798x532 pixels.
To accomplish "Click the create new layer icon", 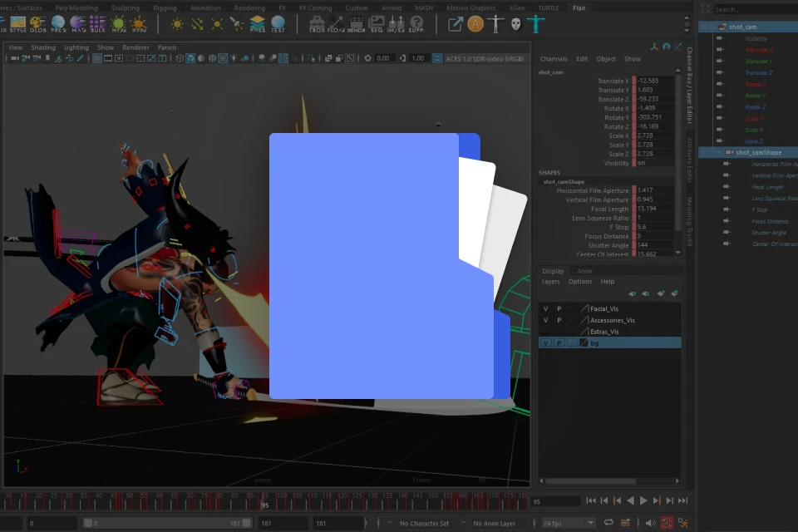I will click(661, 293).
